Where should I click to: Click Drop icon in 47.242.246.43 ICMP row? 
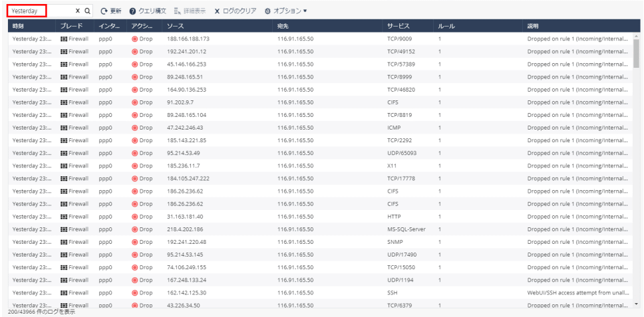coord(135,128)
